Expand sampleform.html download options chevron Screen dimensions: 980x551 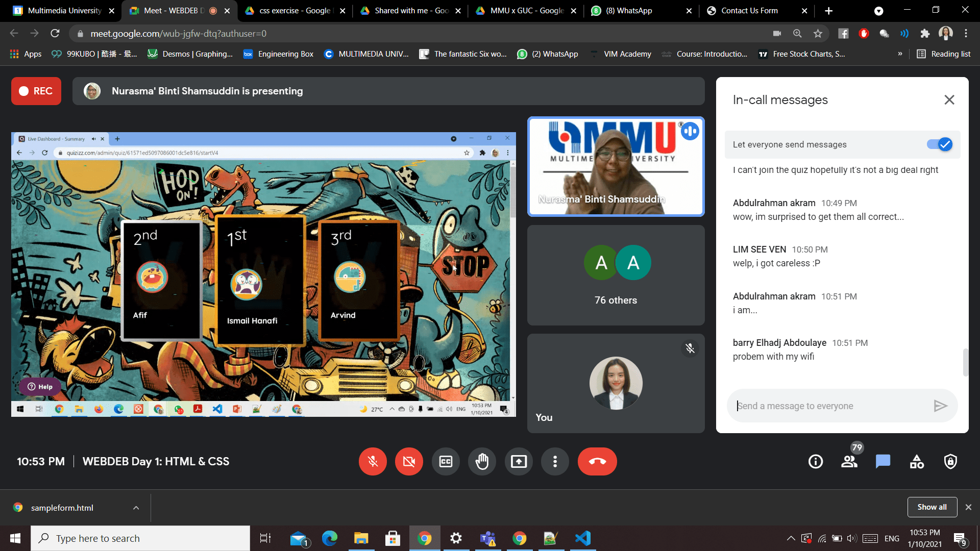click(136, 508)
